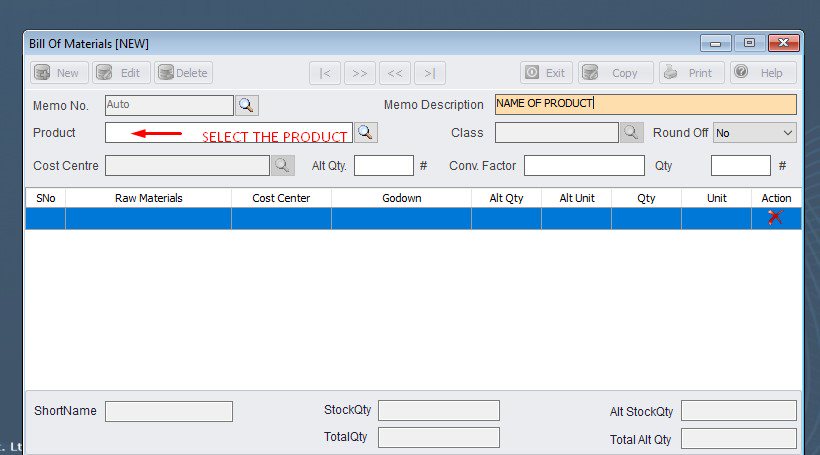Click the Delete toolbar button

point(183,73)
